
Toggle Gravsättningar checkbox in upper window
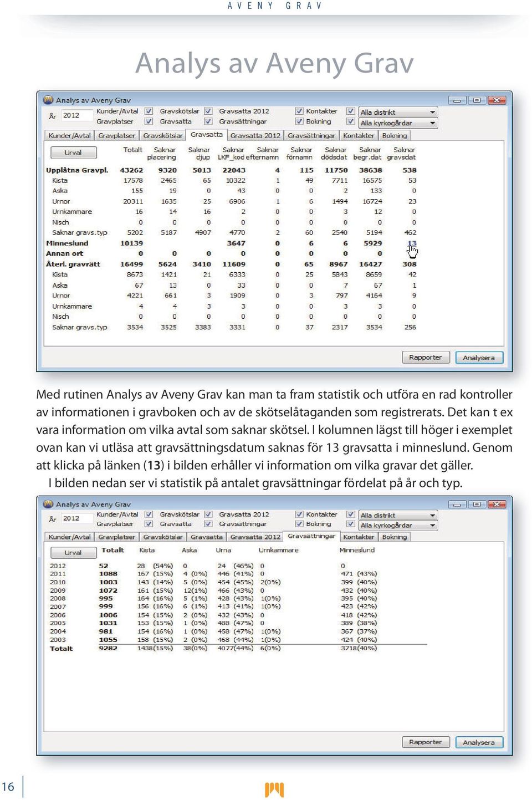click(x=299, y=121)
